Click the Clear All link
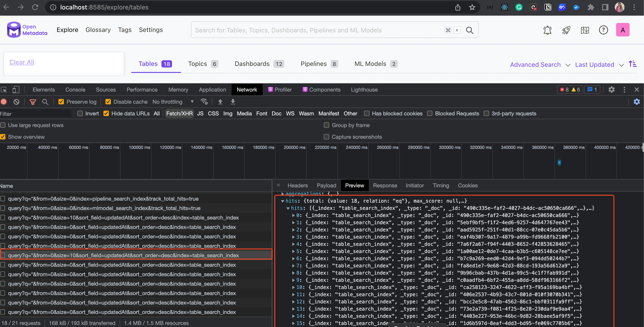Screen dimensions: 644x327 coord(22,62)
